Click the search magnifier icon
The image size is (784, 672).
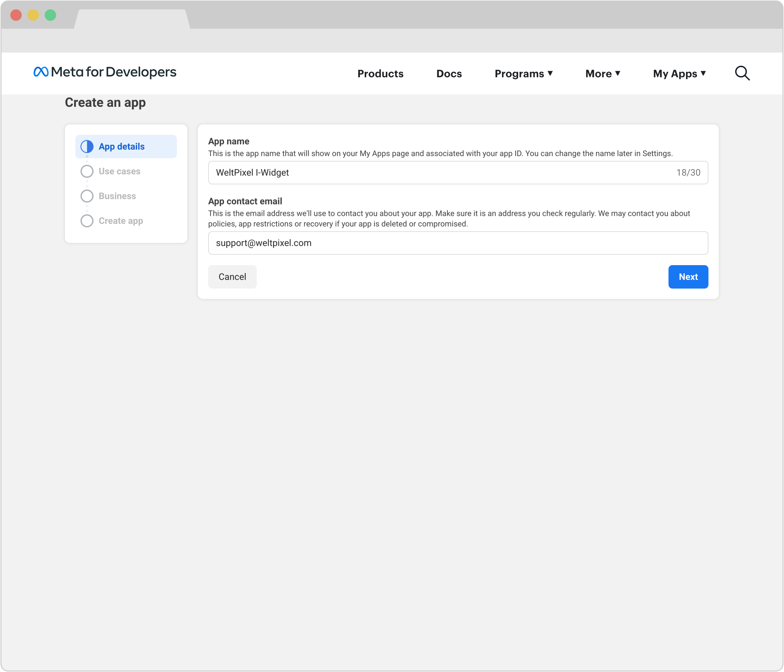point(742,73)
